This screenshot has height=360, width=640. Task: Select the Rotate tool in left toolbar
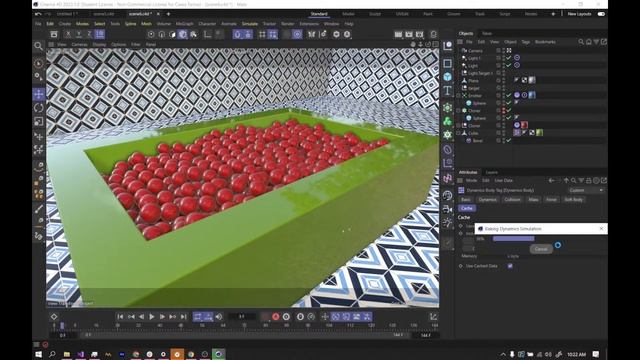point(39,108)
